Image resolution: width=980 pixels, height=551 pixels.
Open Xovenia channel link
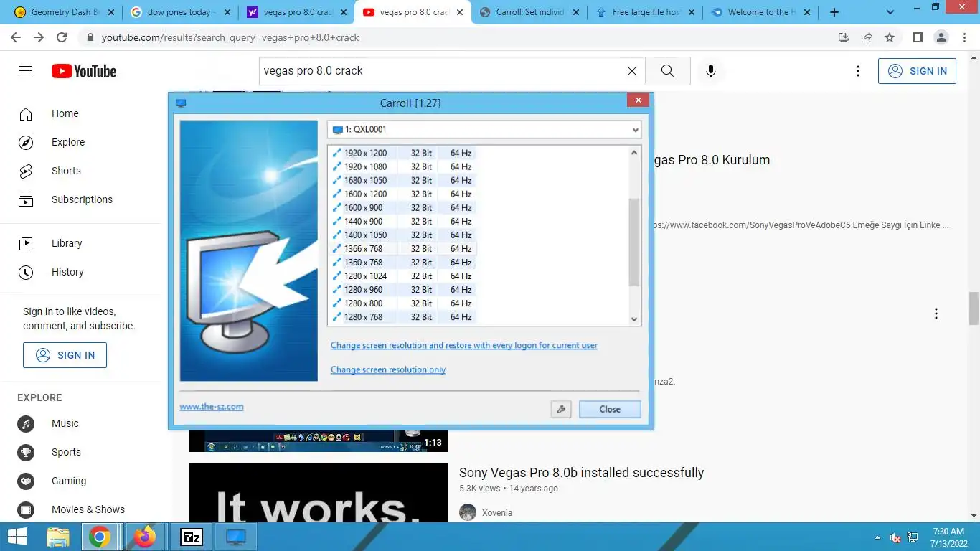point(497,513)
